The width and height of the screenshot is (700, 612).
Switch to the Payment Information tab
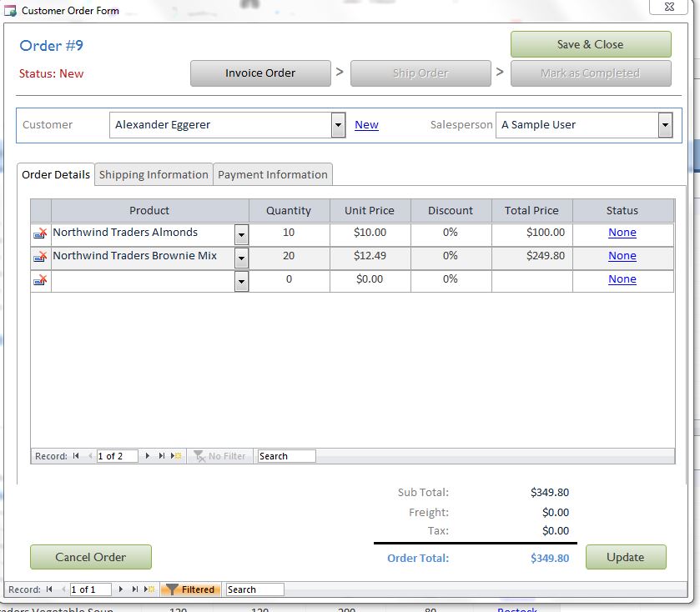point(273,174)
